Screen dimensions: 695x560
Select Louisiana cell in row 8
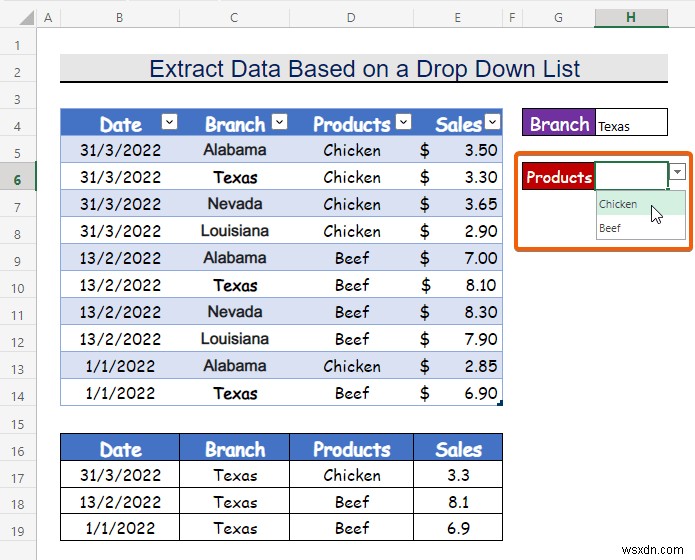234,231
